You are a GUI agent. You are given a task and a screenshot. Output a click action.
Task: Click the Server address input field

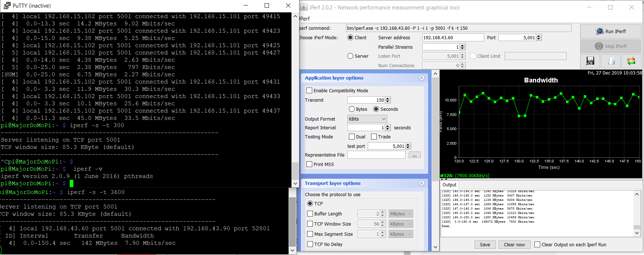[453, 37]
